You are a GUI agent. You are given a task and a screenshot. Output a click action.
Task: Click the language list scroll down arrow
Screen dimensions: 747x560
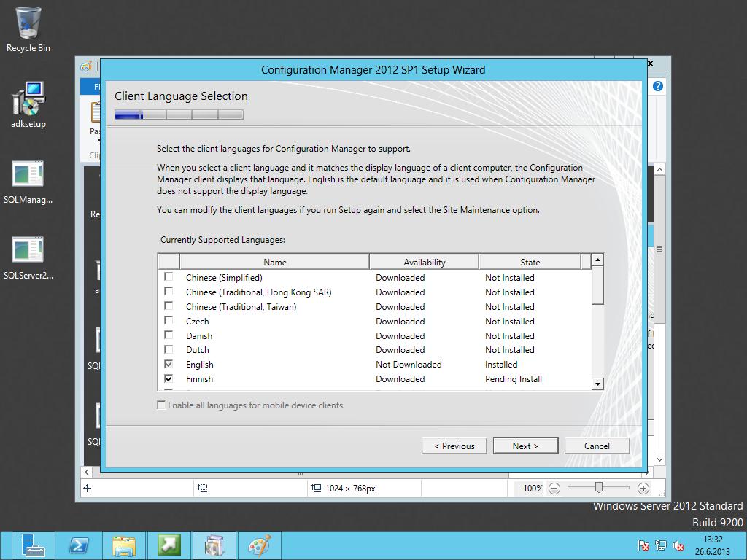(x=597, y=384)
